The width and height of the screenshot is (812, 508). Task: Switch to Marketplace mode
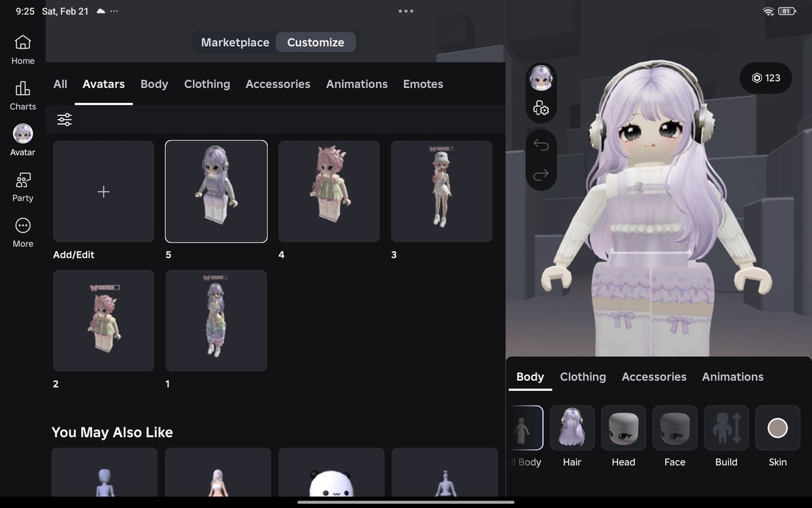click(235, 42)
